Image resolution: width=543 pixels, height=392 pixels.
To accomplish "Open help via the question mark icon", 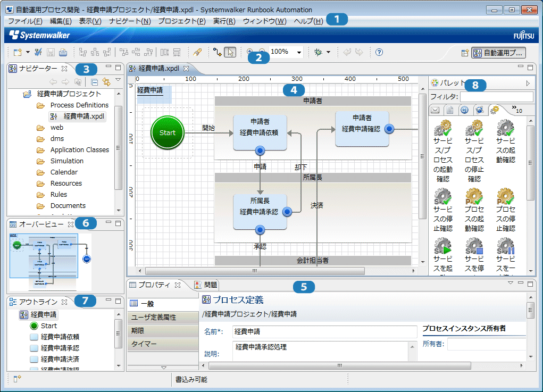I will pos(379,52).
